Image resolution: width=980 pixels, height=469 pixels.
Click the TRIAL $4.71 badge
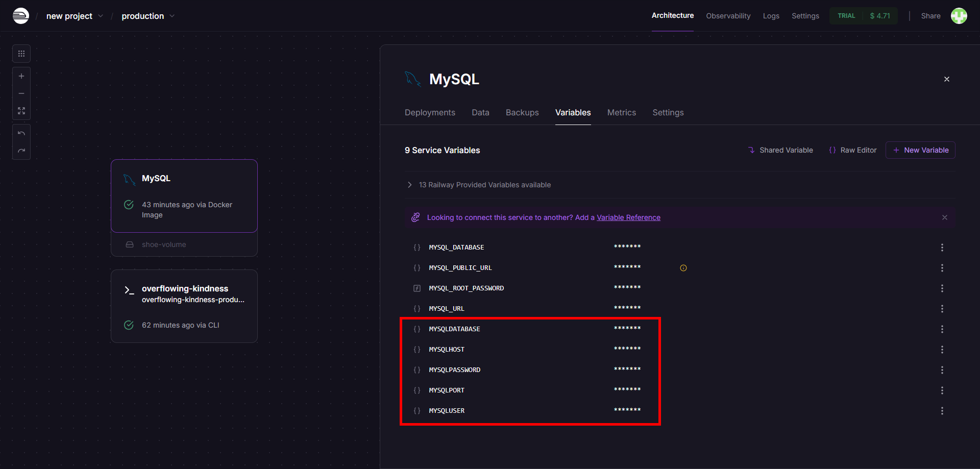[x=863, y=16]
